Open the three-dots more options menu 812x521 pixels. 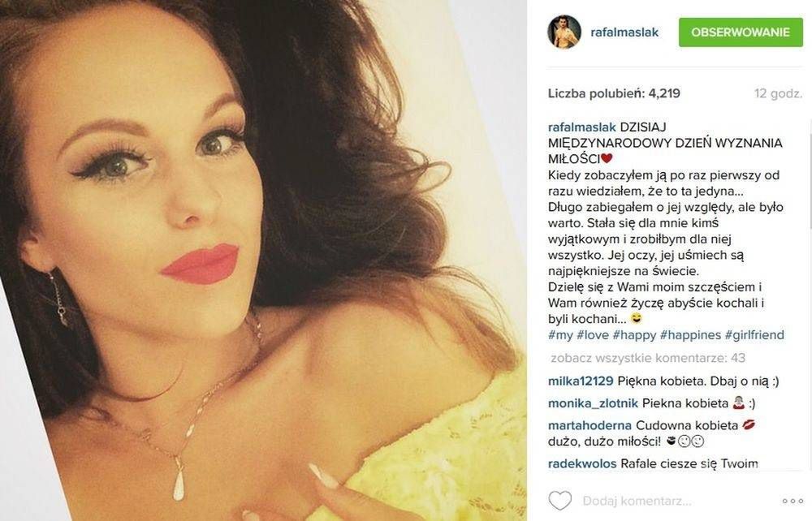pyautogui.click(x=793, y=501)
